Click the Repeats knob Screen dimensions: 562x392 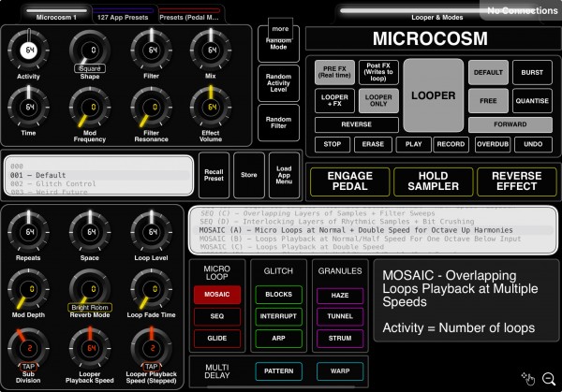click(28, 232)
